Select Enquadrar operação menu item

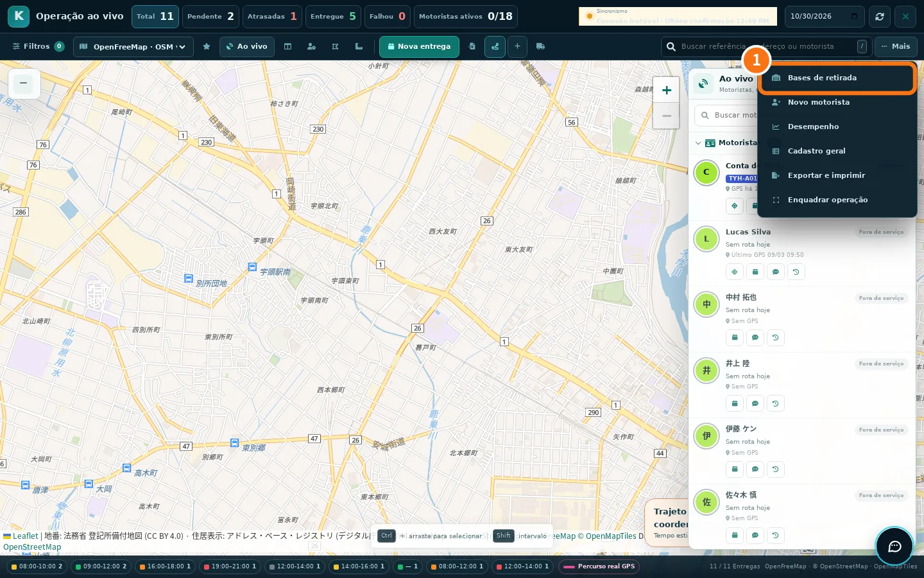(x=837, y=200)
